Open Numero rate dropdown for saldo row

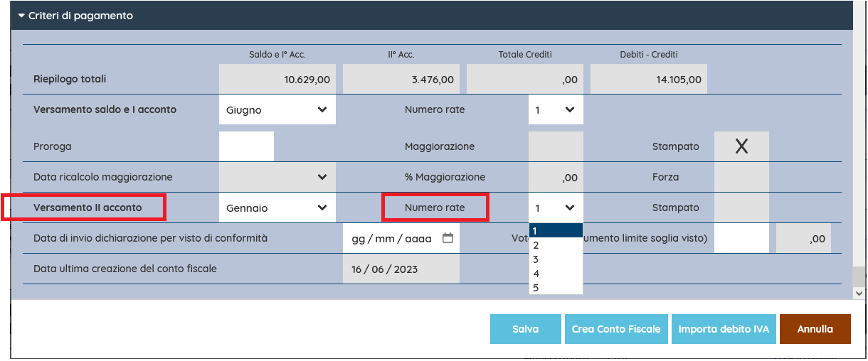click(x=555, y=110)
